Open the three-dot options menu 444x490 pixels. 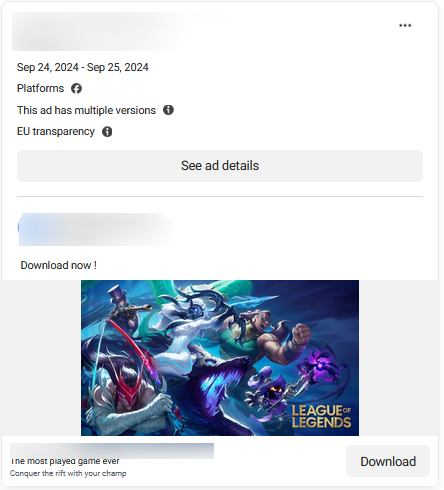point(405,25)
